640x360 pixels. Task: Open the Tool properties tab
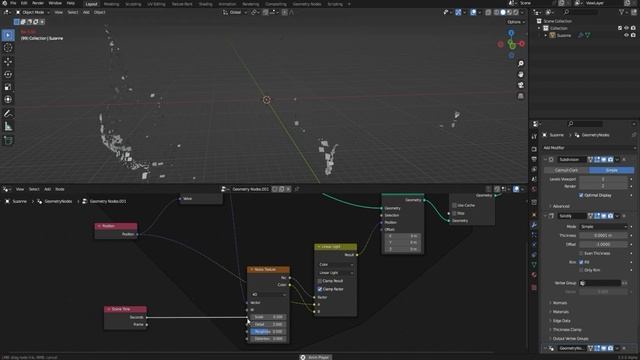click(x=534, y=136)
